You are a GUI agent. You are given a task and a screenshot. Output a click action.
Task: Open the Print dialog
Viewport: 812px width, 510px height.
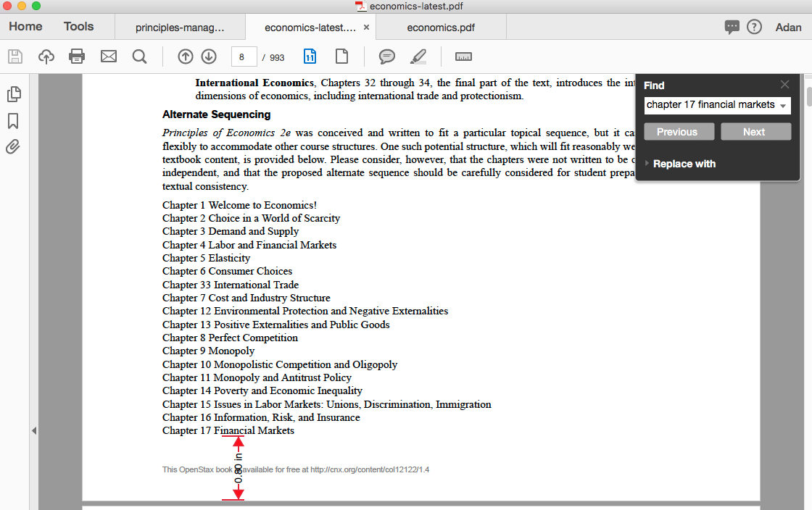pyautogui.click(x=77, y=57)
